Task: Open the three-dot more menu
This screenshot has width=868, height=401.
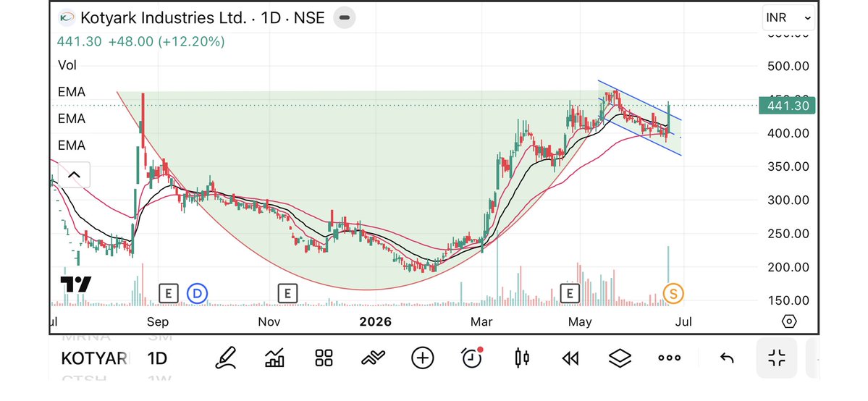Action: click(x=669, y=358)
